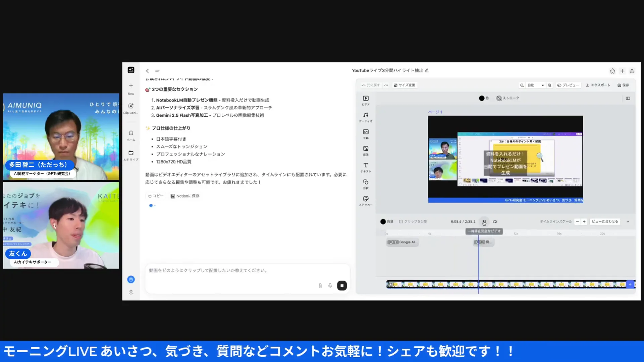644x362 pixels.
Task: Click the app logo icon in sidebar
Action: point(131,70)
